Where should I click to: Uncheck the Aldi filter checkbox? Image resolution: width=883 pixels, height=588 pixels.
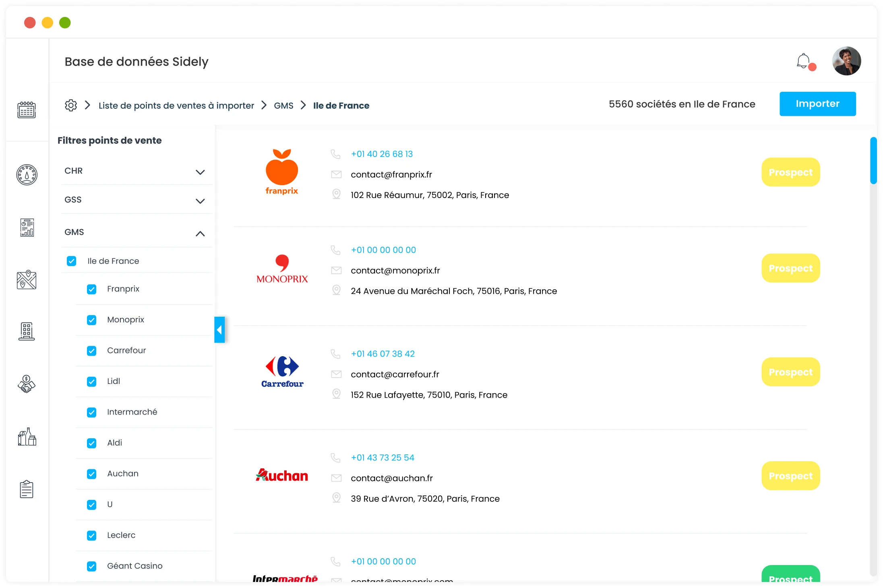[92, 443]
